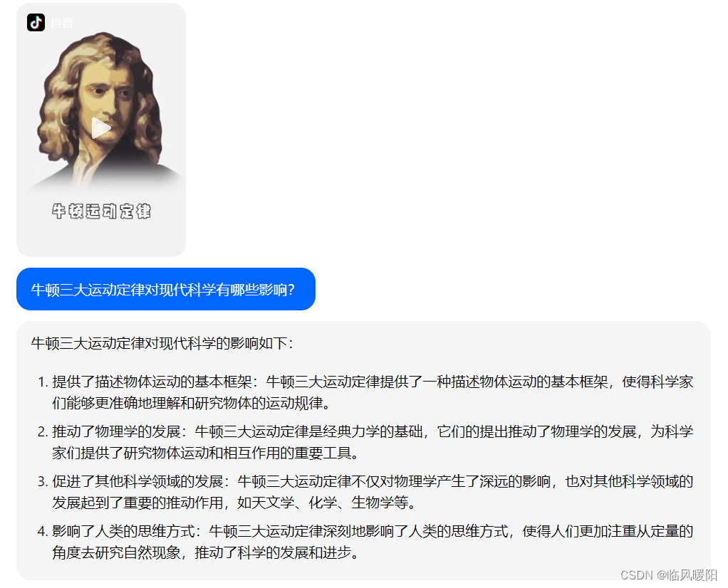Screen dimensions: 728x588
Task: Click the line starting 家们提供了研究物体运动
Action: pyautogui.click(x=207, y=453)
